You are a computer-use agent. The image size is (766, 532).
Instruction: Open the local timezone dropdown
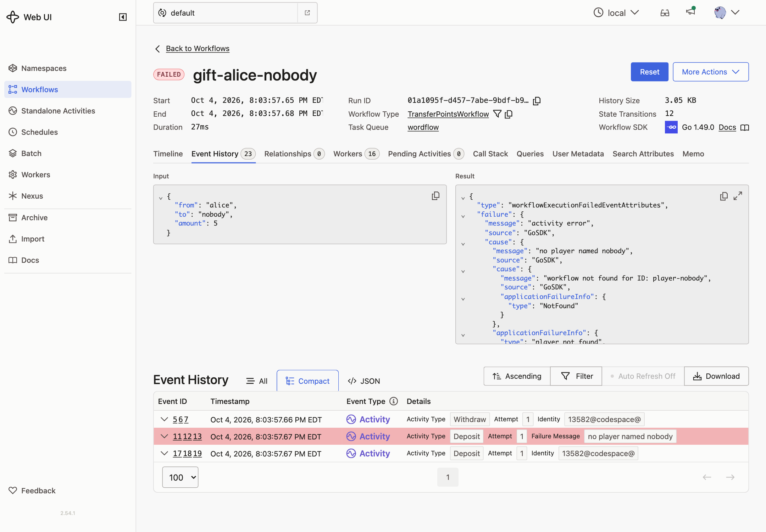point(616,13)
